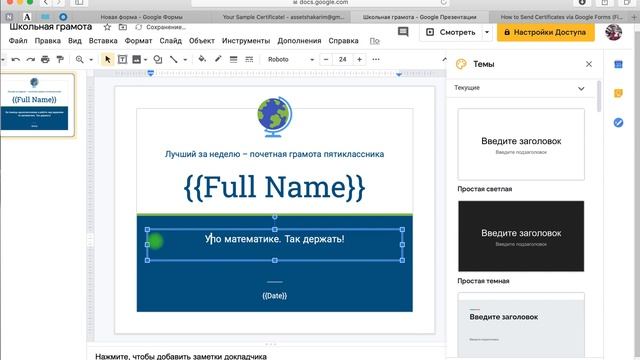Apply the Простая темная theme thumbnail

521,236
